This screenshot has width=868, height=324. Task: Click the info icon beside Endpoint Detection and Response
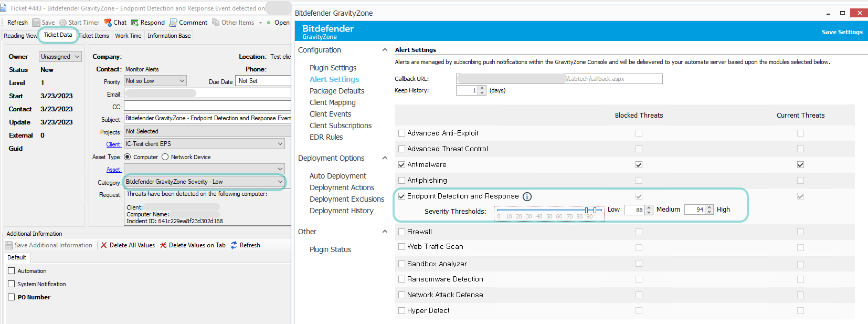[527, 196]
